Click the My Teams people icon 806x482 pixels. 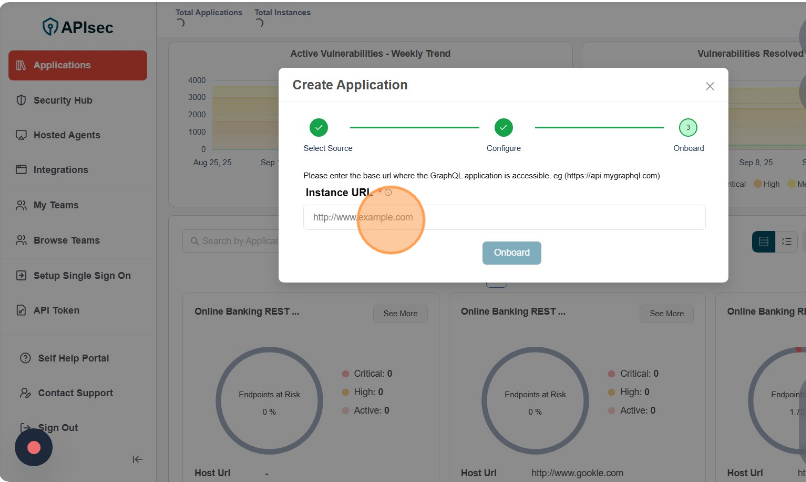22,205
